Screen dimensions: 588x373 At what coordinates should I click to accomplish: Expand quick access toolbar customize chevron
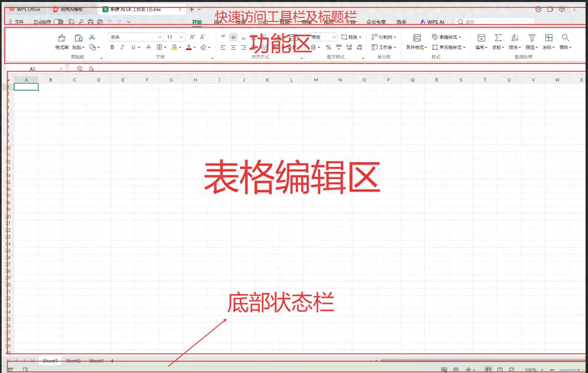(x=128, y=22)
